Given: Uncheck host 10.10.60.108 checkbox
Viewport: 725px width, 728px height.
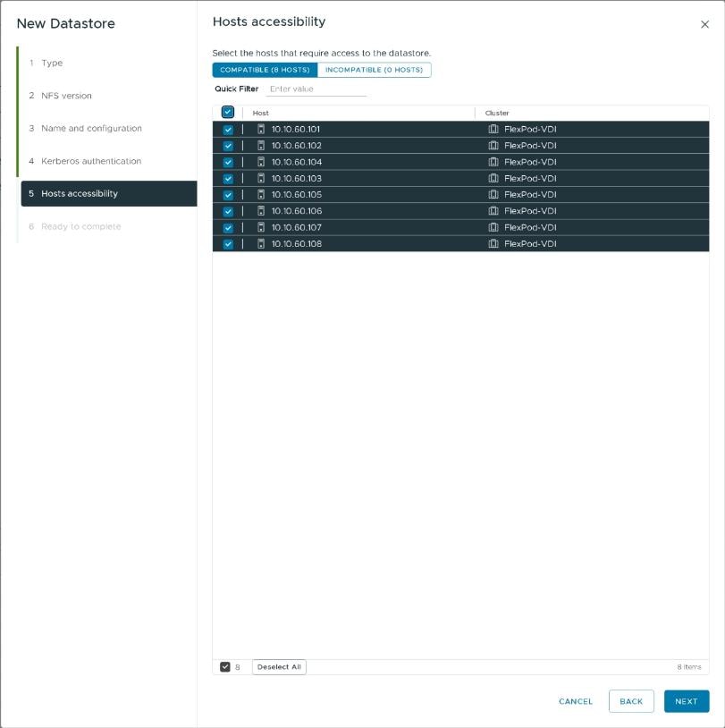Looking at the screenshot, I should click(x=228, y=244).
